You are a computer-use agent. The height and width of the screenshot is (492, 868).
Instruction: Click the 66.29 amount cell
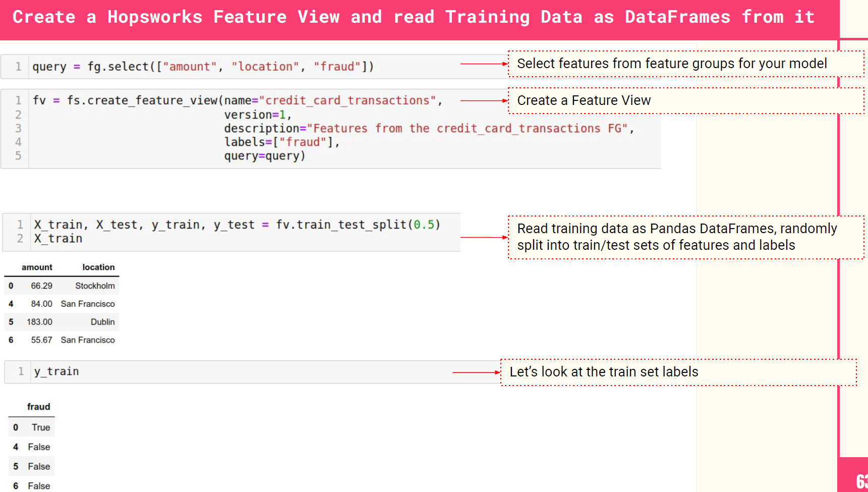point(41,286)
